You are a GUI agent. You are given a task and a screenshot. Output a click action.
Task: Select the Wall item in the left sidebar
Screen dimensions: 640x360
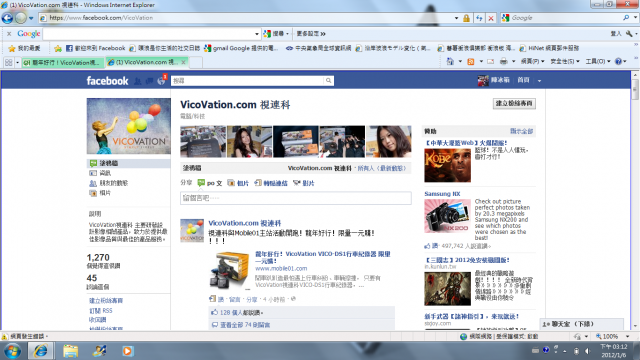129,163
